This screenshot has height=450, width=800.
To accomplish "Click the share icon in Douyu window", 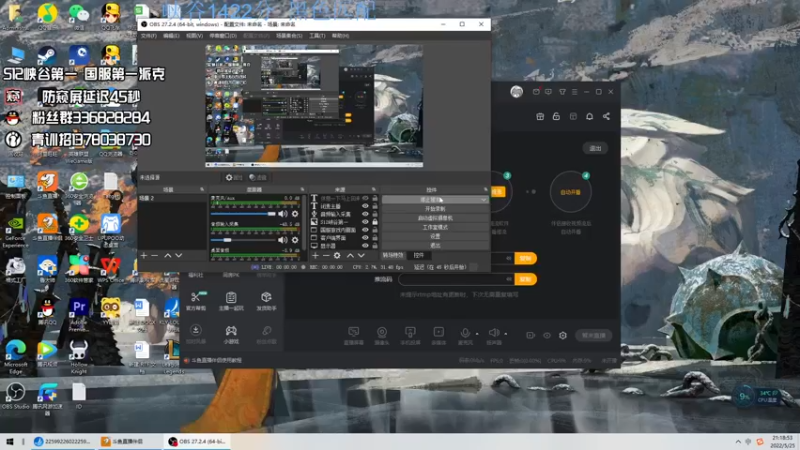I will [606, 116].
